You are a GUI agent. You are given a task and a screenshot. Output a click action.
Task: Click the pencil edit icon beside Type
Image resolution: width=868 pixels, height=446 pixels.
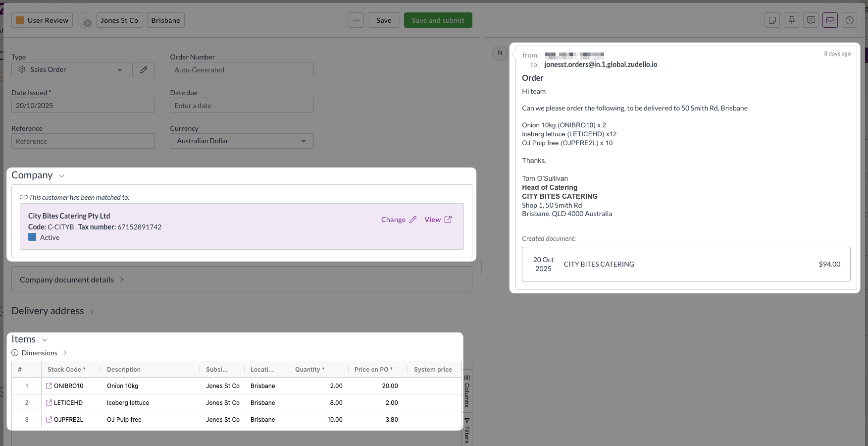144,70
